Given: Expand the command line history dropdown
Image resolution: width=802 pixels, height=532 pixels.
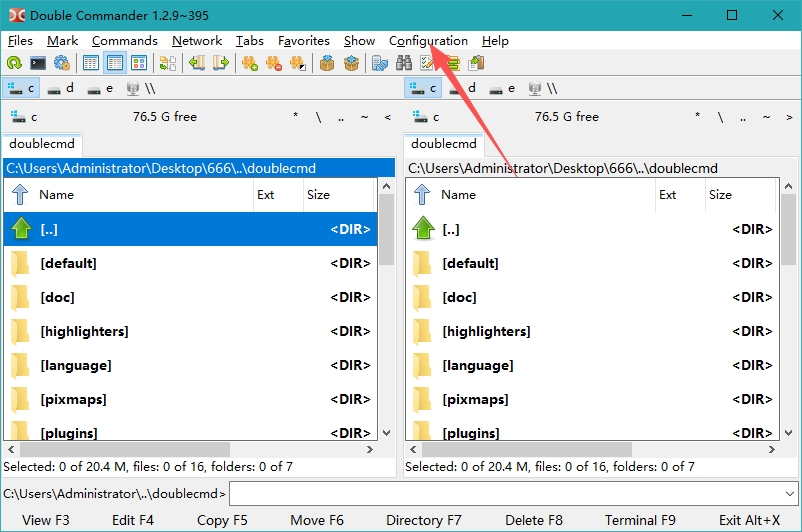Looking at the screenshot, I should coord(790,494).
